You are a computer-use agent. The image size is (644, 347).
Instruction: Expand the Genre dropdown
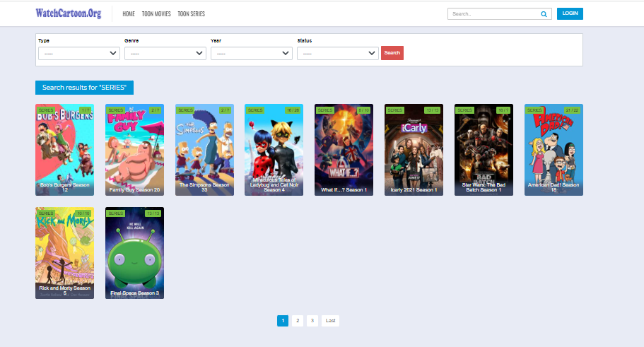tap(165, 54)
